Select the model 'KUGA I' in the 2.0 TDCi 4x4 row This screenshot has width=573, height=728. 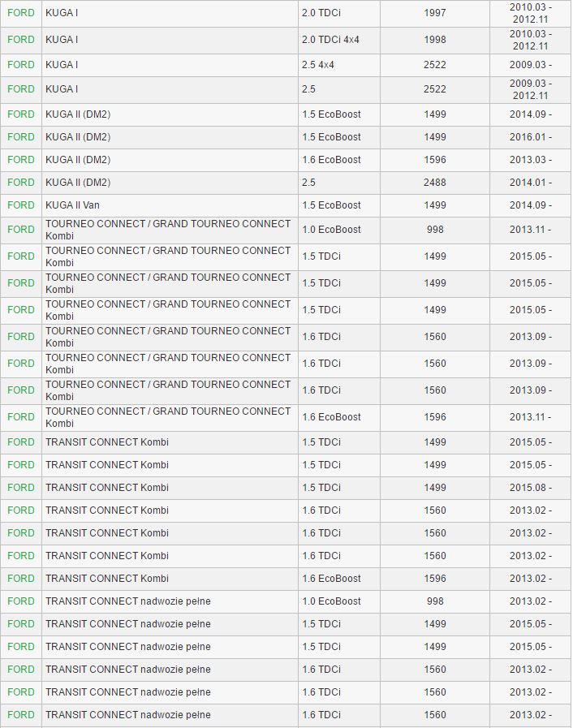click(x=62, y=40)
